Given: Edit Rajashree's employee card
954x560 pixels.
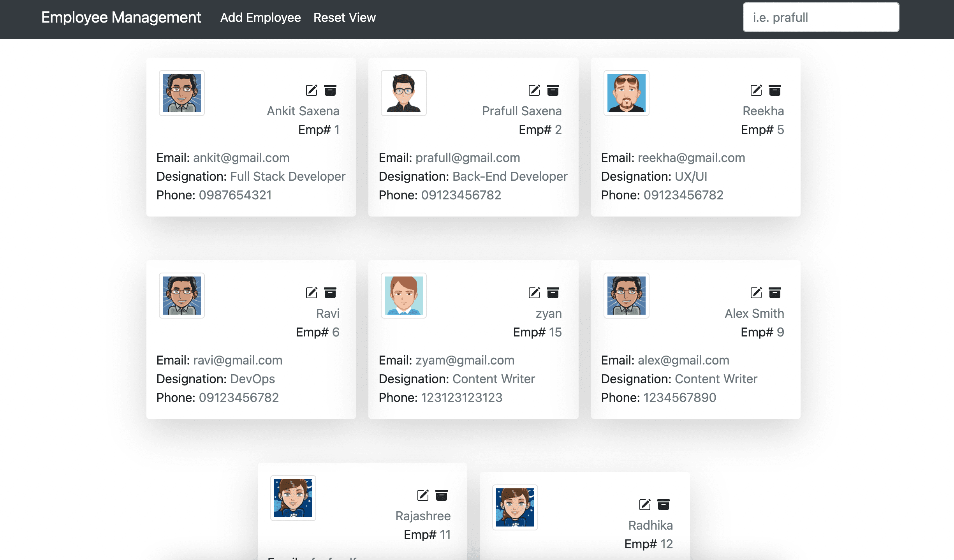Looking at the screenshot, I should click(422, 495).
